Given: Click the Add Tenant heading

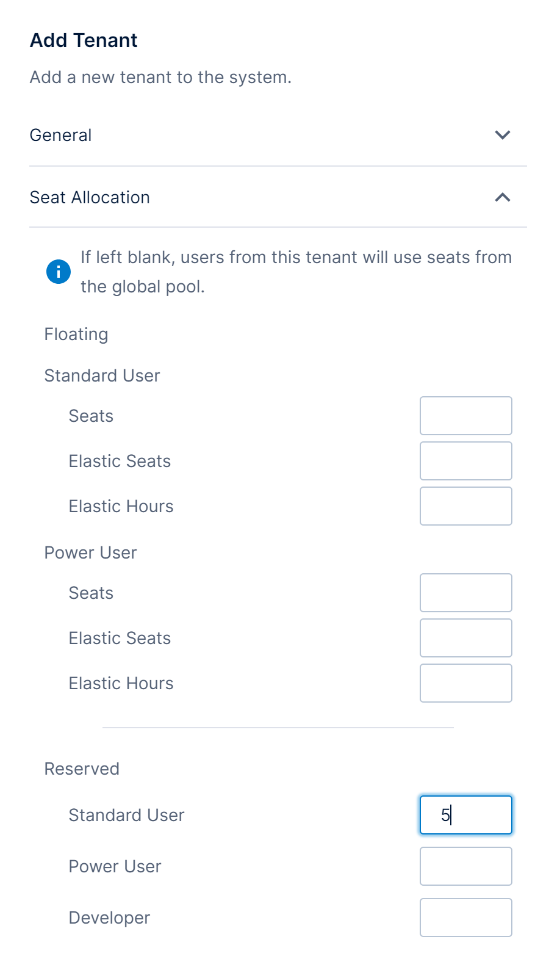Looking at the screenshot, I should [x=84, y=40].
